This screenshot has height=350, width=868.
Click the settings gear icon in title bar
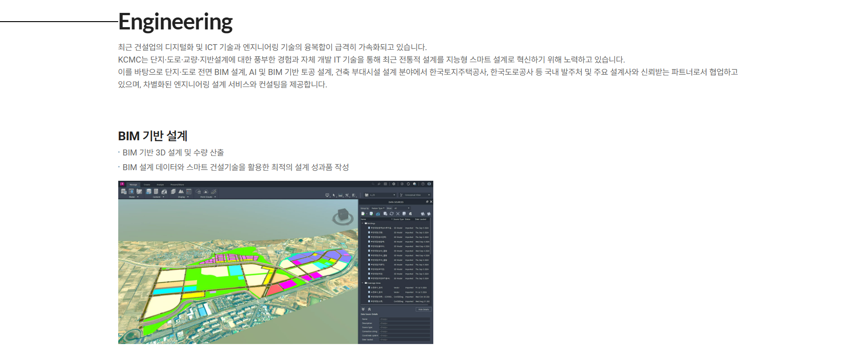(394, 184)
